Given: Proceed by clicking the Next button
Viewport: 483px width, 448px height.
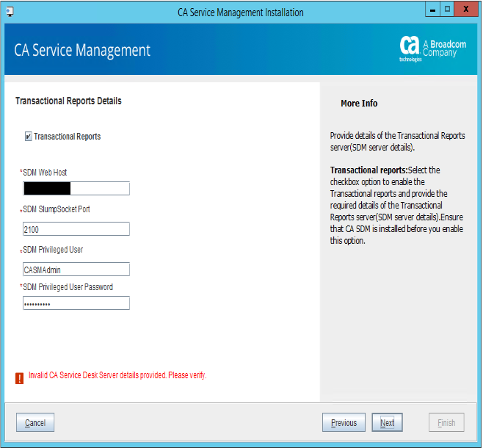Looking at the screenshot, I should click(x=387, y=422).
